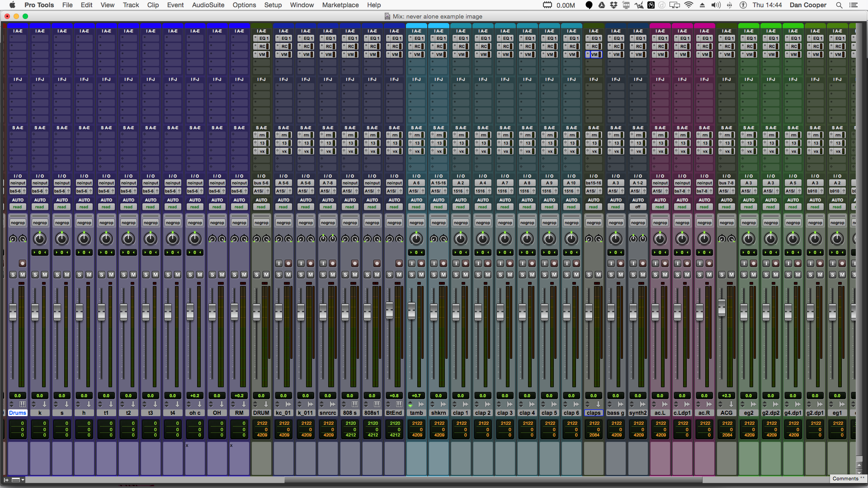
Task: Click the instrument keyboard icon on Drums track
Action: click(x=23, y=404)
